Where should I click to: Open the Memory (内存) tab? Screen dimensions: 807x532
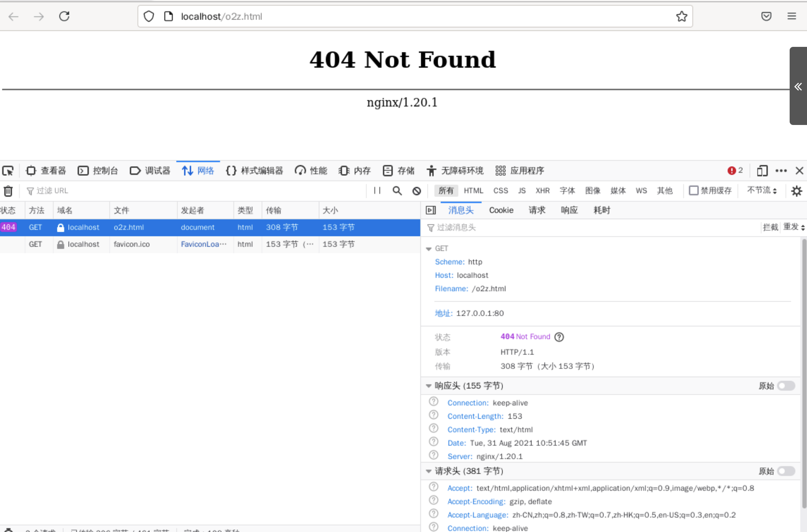pos(354,171)
